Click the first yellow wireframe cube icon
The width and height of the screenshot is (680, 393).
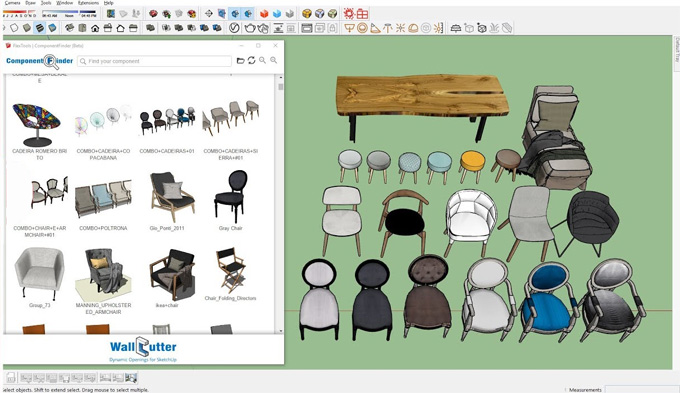click(307, 14)
